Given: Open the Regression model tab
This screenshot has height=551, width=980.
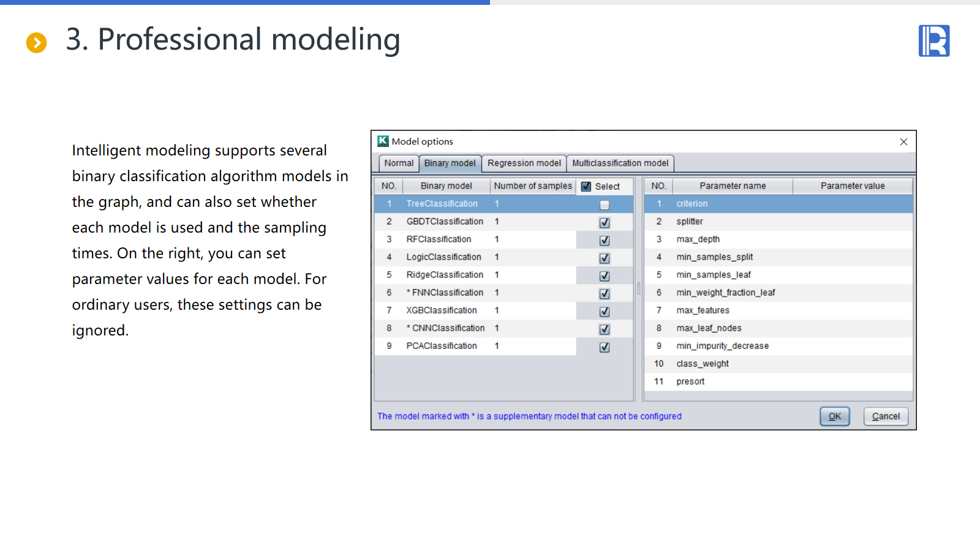Looking at the screenshot, I should pyautogui.click(x=524, y=163).
